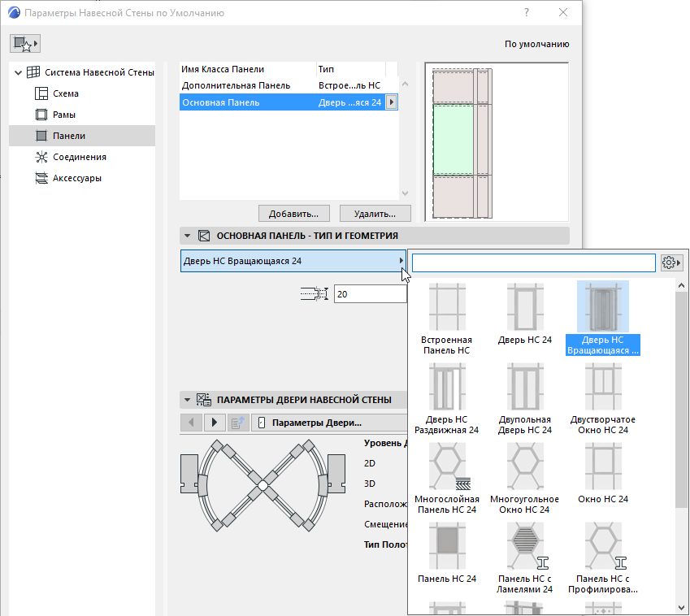Collapse ОСНОВНАЯ ПАНЕЛЬ - ТИП И ГЕОМЕТРИЯ section

(187, 236)
